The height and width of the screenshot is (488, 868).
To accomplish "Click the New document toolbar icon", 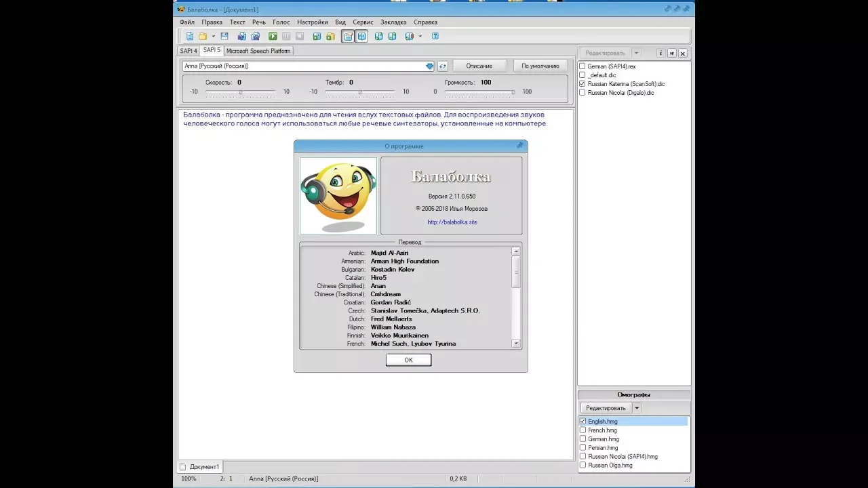I will pyautogui.click(x=190, y=37).
